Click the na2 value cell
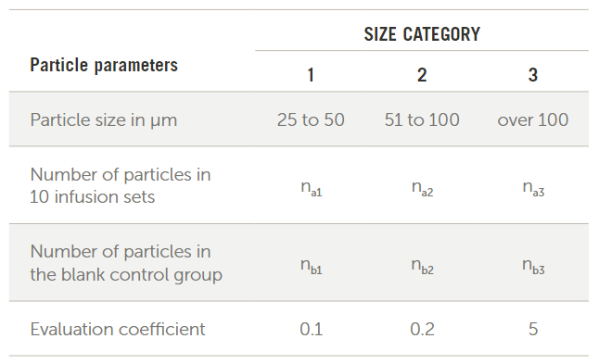 click(422, 188)
